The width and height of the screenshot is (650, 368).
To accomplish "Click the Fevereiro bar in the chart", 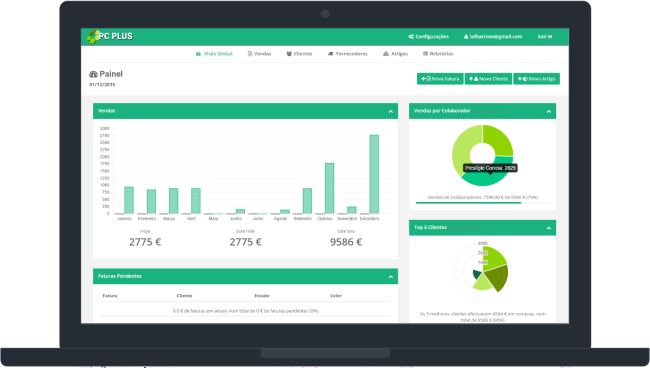I will coord(151,201).
